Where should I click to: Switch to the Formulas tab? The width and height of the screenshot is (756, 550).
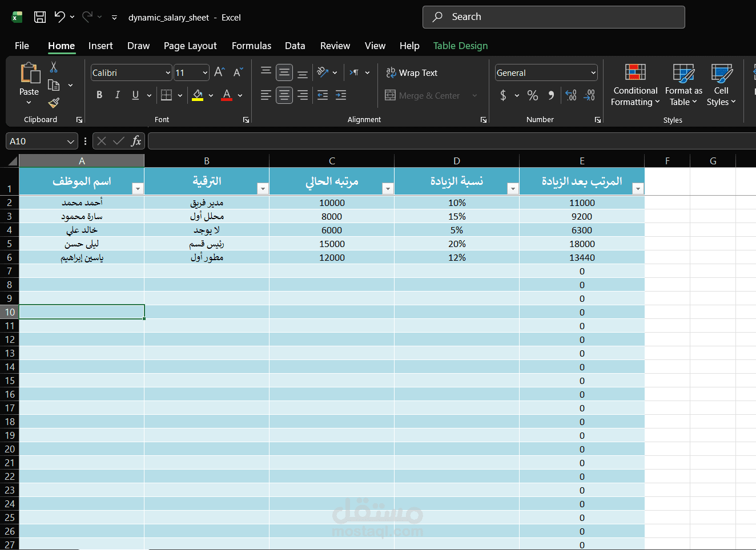[251, 46]
